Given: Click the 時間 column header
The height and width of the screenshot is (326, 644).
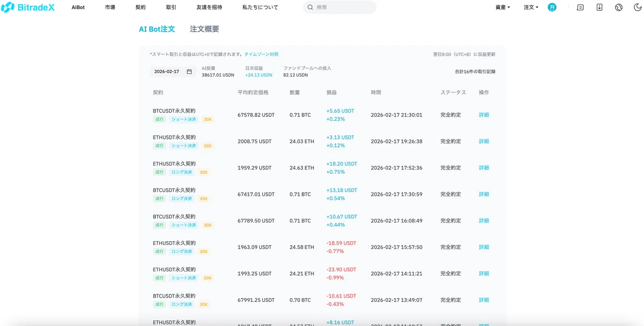Looking at the screenshot, I should pos(376,92).
